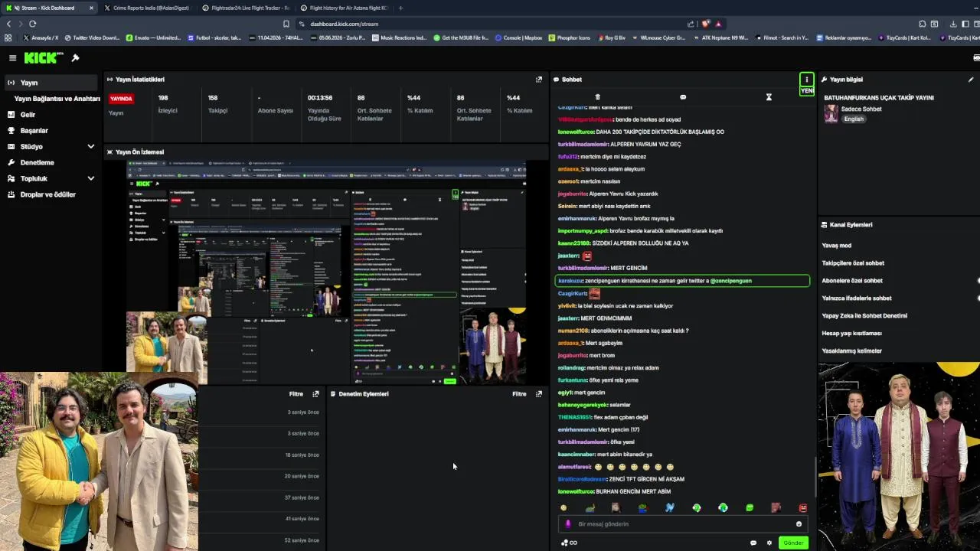Edit stream info with the pencil icon
Viewport: 980px width, 551px height.
click(x=971, y=79)
